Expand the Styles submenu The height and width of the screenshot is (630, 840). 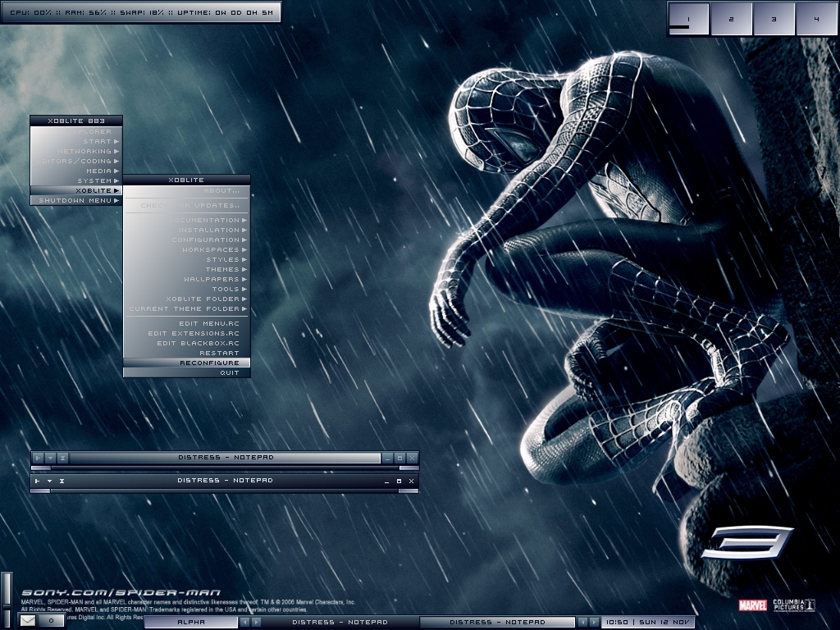[186, 259]
